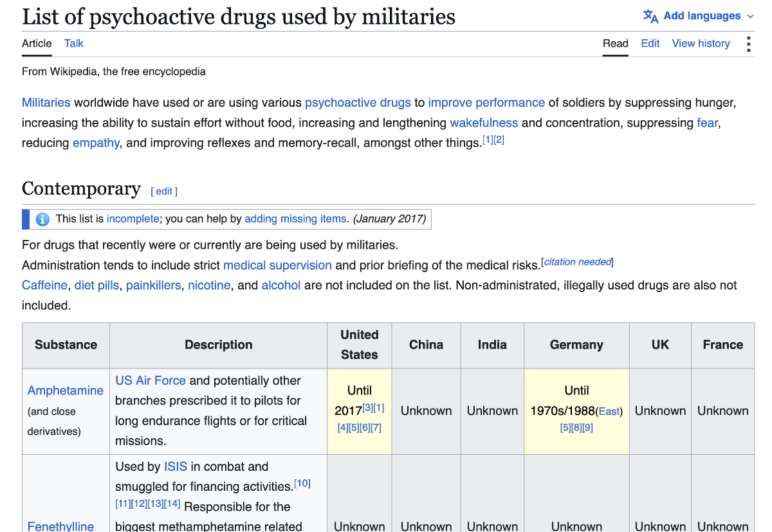Select Unknown in Amphetamine India cell

(492, 410)
